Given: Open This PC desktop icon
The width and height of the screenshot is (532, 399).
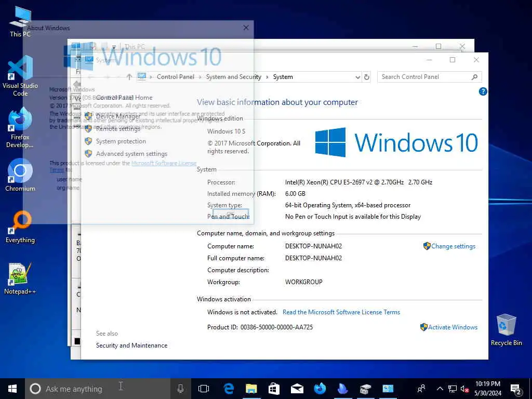Looking at the screenshot, I should [x=20, y=21].
